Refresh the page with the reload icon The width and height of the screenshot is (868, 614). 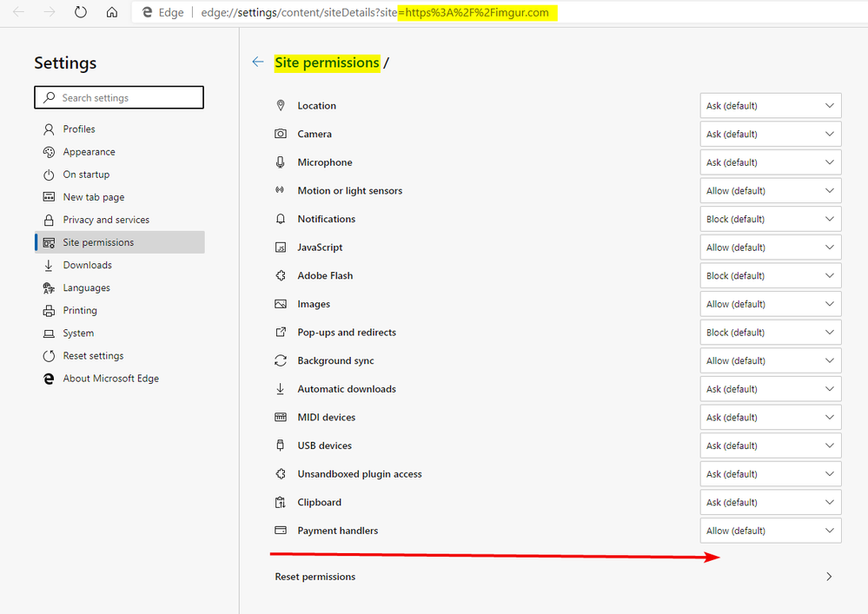81,12
